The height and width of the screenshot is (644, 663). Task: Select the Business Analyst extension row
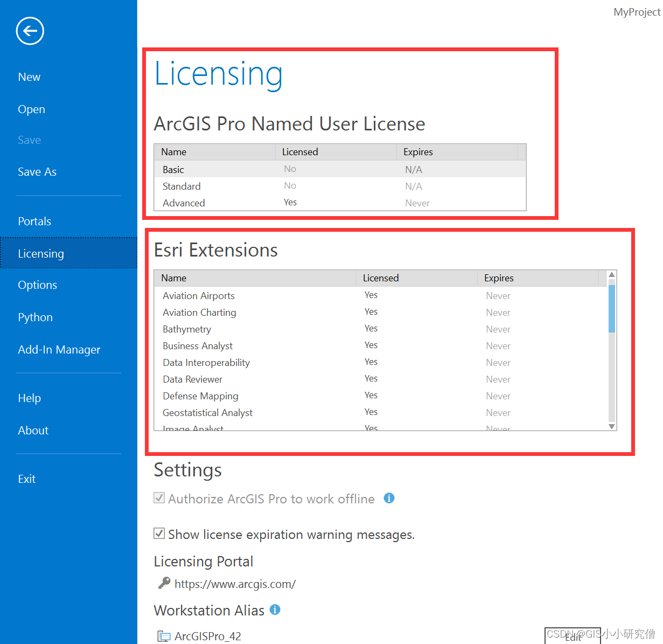pyautogui.click(x=381, y=345)
